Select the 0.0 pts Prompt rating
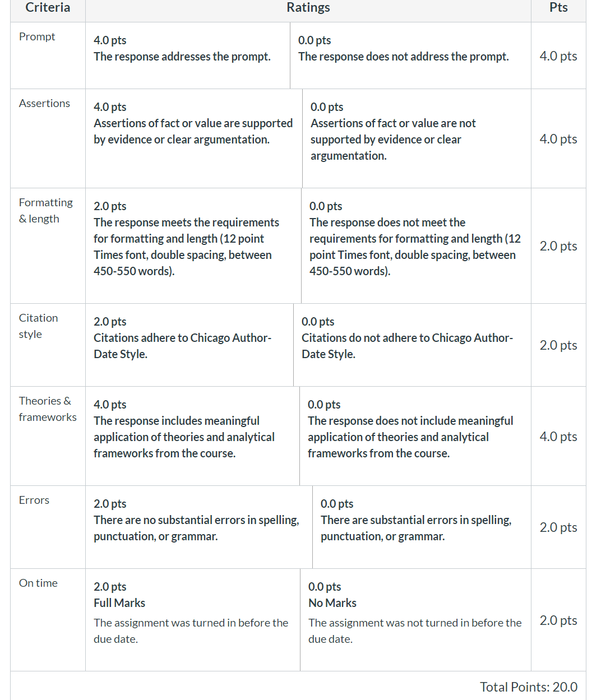The width and height of the screenshot is (592, 700). (x=410, y=55)
